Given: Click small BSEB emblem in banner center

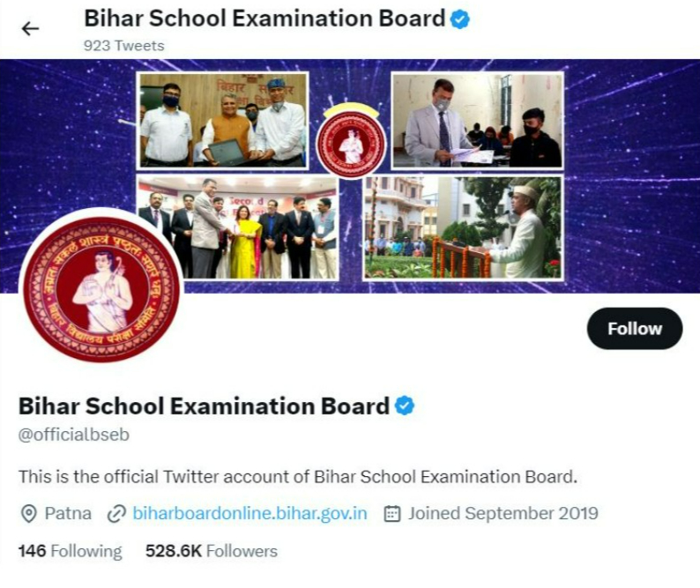Looking at the screenshot, I should click(x=352, y=143).
